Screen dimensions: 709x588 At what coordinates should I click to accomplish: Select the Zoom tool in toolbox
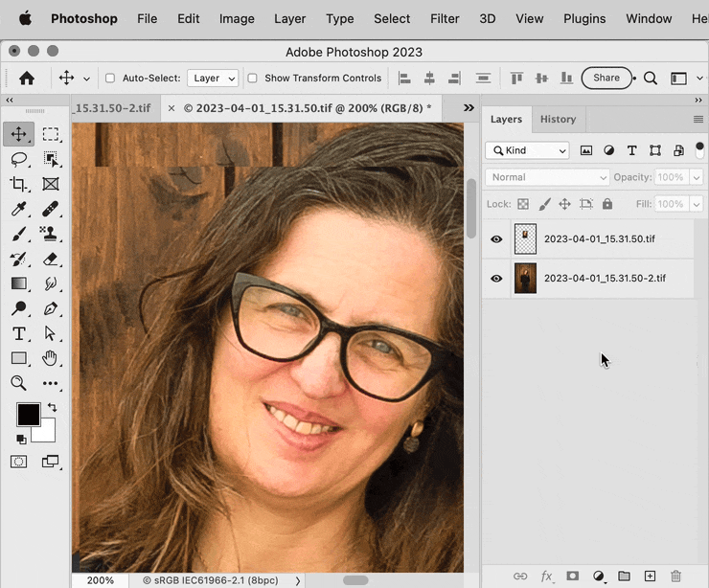(x=18, y=383)
